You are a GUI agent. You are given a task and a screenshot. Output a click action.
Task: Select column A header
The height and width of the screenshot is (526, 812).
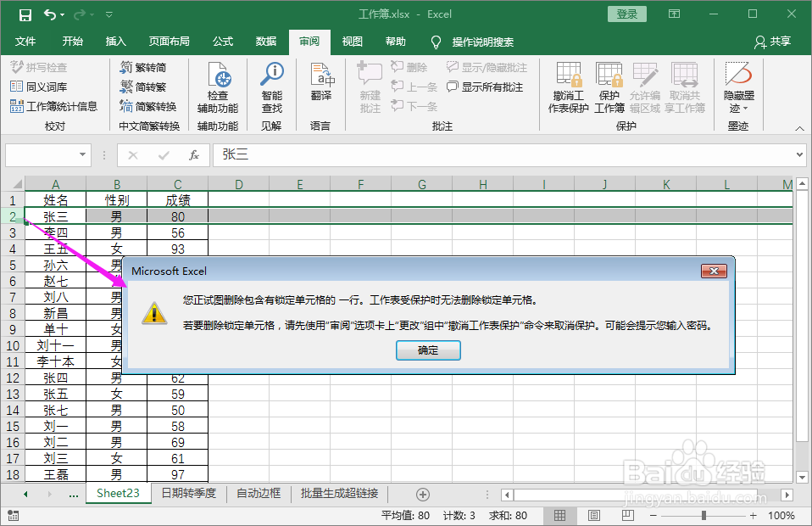pyautogui.click(x=55, y=184)
